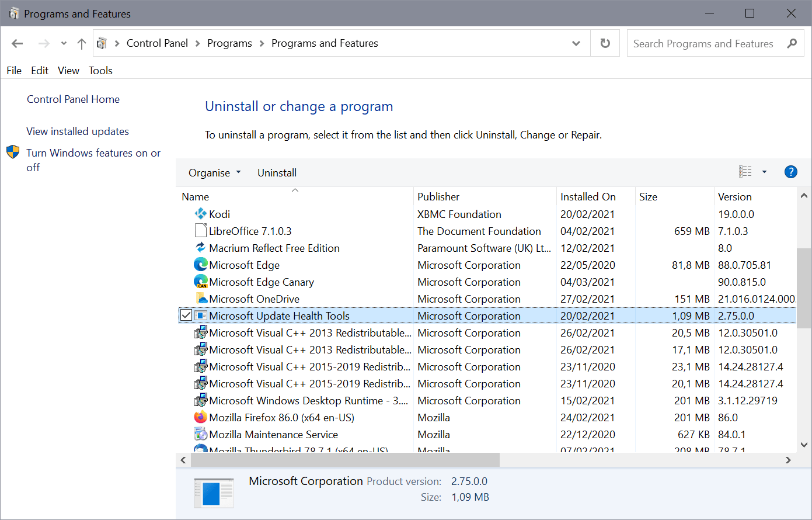
Task: Open the Tools menu
Action: (100, 70)
